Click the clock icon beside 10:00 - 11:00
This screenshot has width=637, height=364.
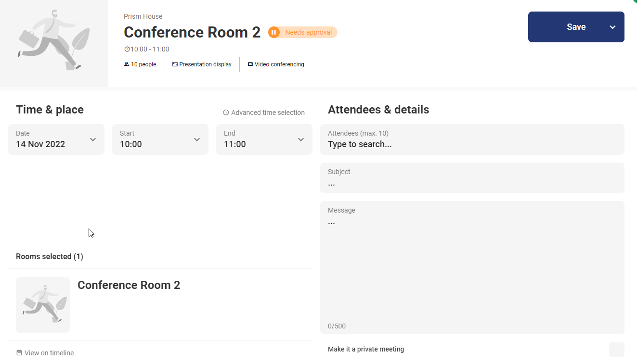click(127, 49)
